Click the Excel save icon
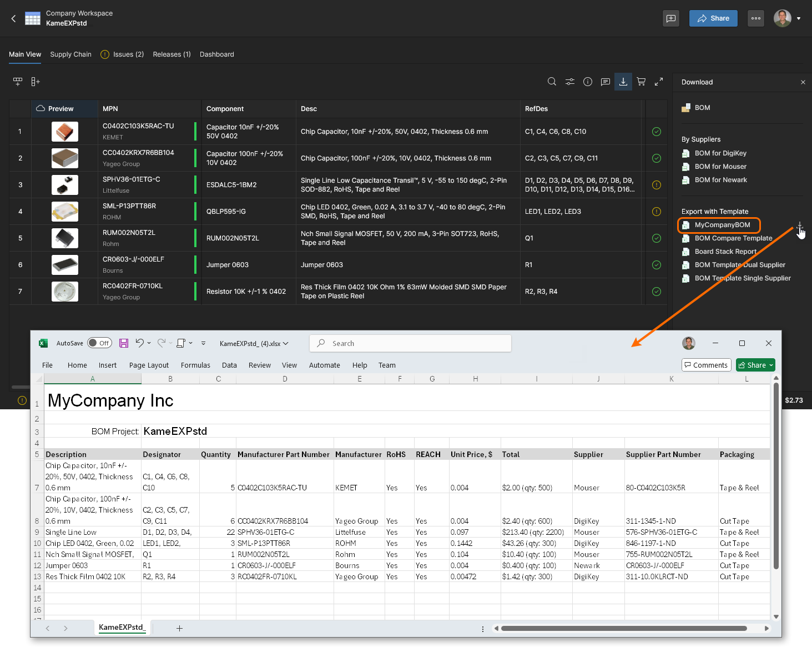 124,343
